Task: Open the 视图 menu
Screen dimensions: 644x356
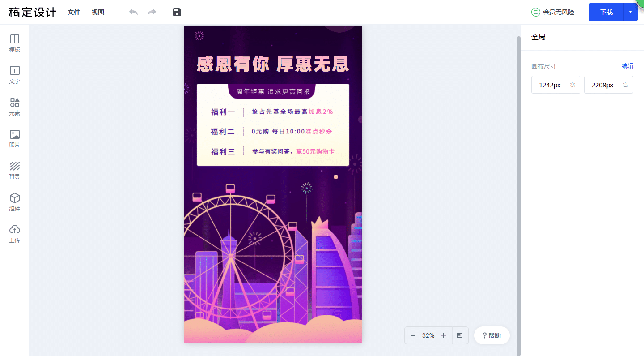Action: pos(98,12)
